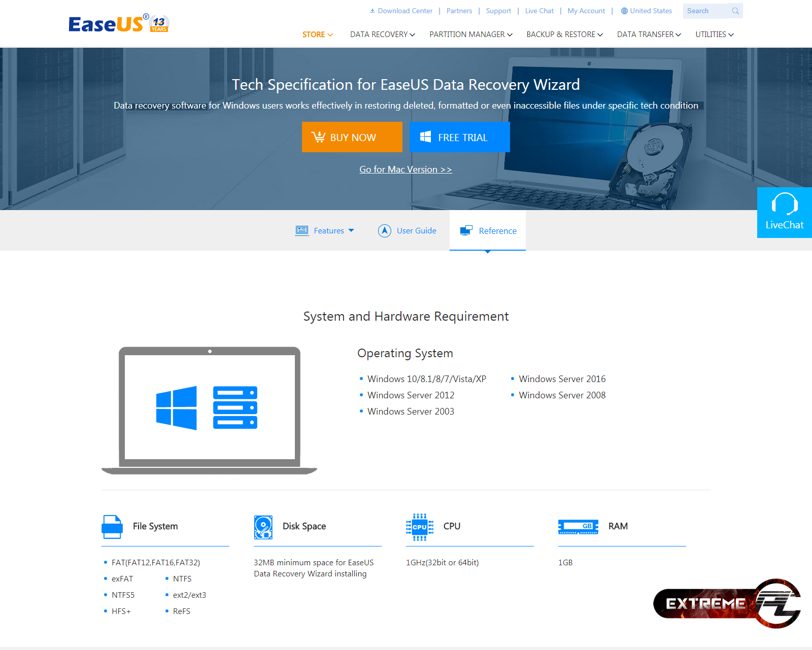Click the Disk Space hard drive icon
The height and width of the screenshot is (650, 812).
(263, 527)
